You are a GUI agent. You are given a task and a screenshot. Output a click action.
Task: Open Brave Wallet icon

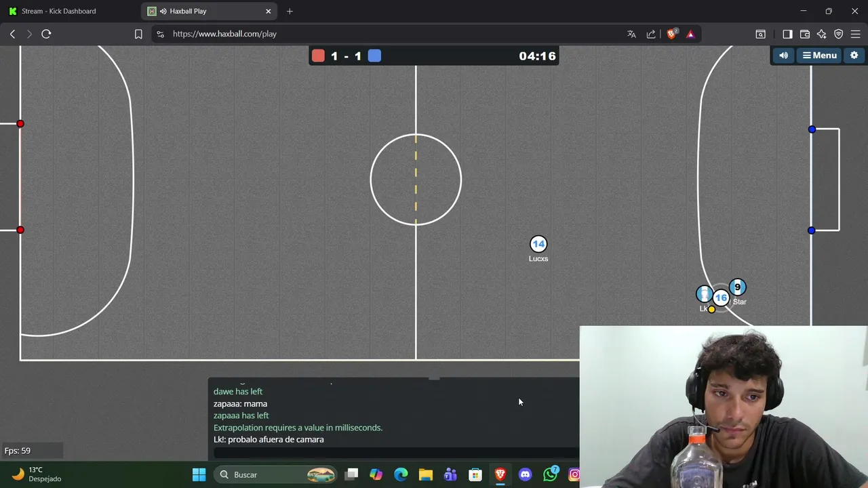[x=805, y=34]
